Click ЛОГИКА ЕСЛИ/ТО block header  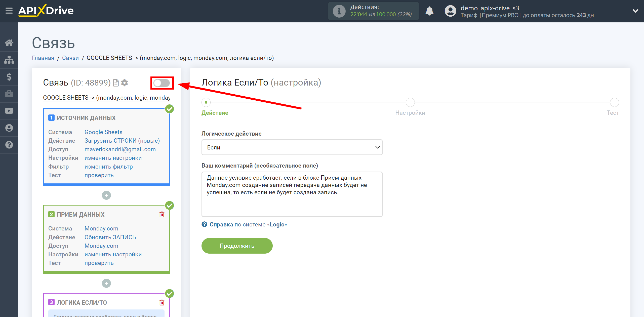click(x=82, y=303)
